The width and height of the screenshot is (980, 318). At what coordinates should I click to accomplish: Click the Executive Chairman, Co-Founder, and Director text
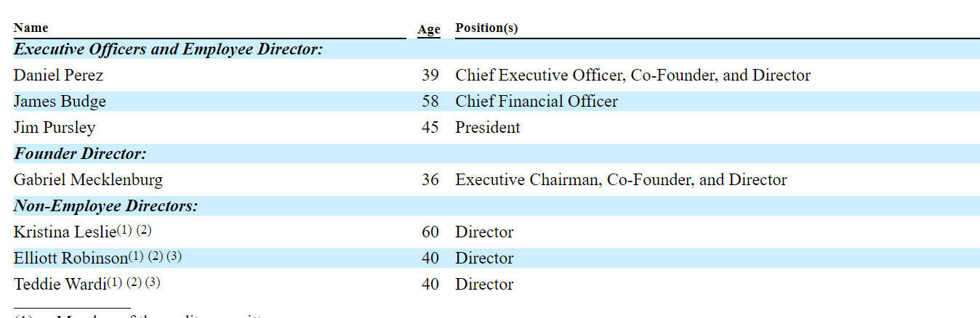621,180
